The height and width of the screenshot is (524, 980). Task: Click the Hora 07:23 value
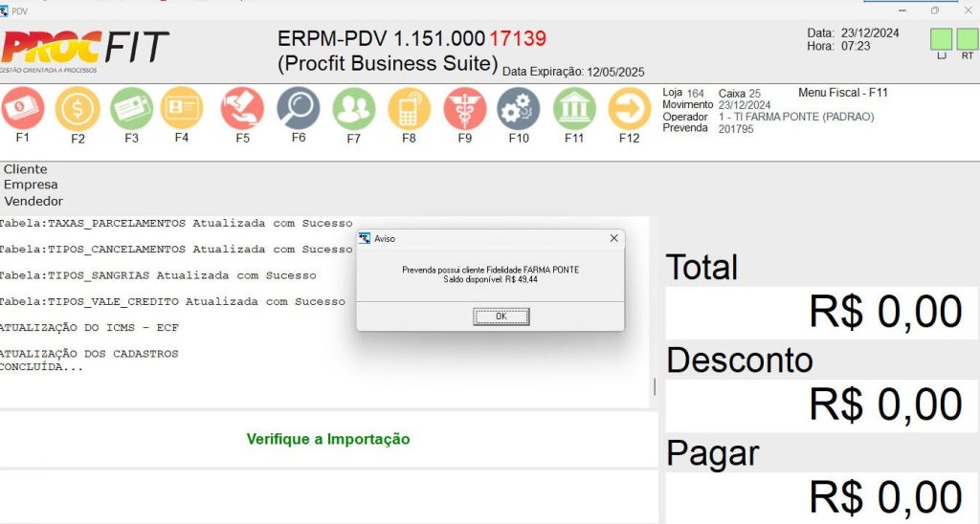pos(856,46)
